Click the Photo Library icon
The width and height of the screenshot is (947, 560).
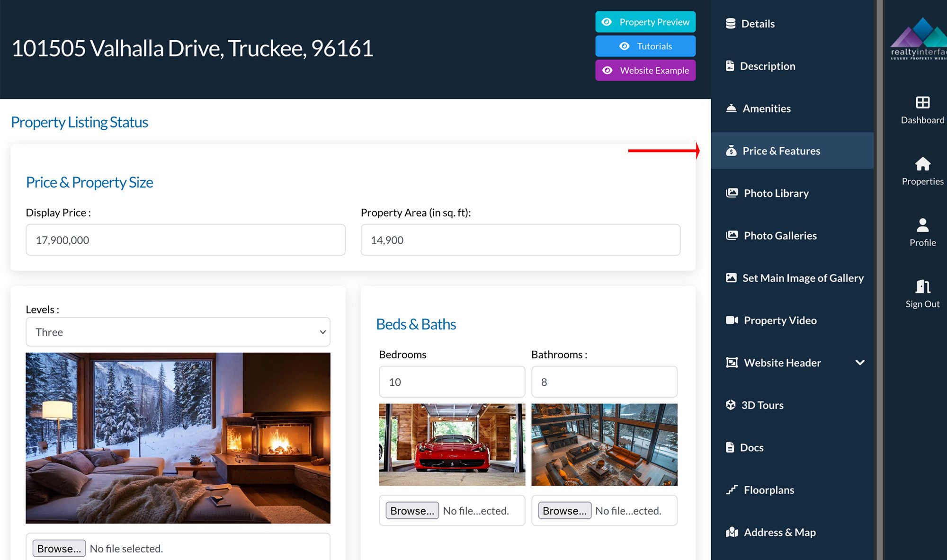coord(732,193)
